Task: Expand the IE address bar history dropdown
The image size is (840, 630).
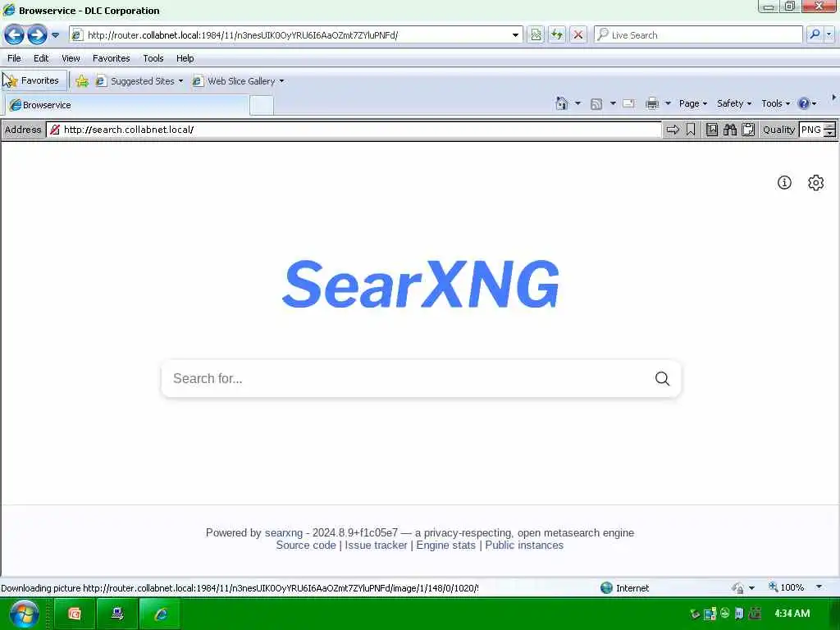Action: pos(515,35)
